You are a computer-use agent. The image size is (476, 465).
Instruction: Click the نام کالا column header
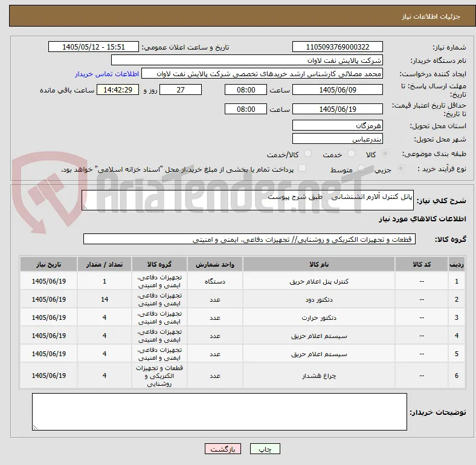[x=319, y=264]
